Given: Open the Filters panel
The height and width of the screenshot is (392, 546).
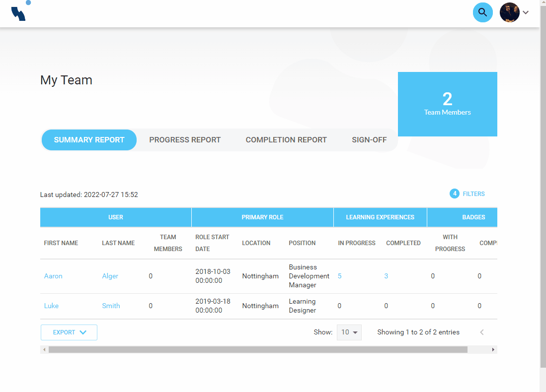Looking at the screenshot, I should (x=473, y=194).
